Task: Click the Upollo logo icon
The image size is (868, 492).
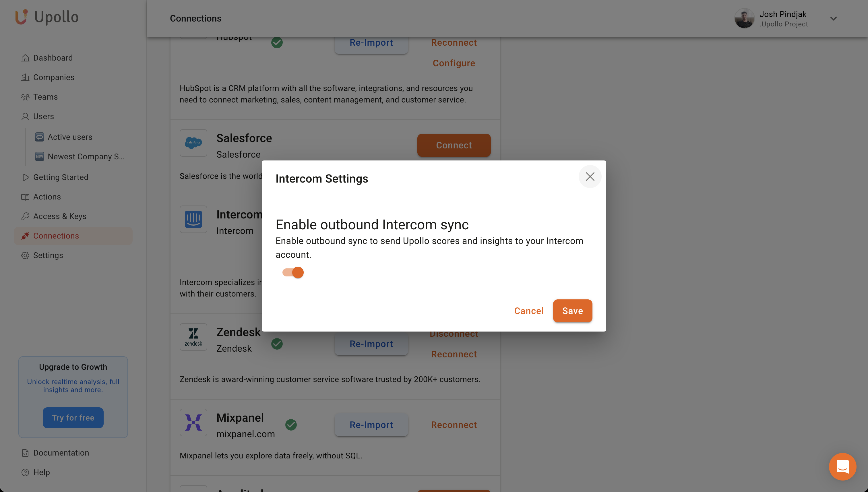Action: coord(21,17)
